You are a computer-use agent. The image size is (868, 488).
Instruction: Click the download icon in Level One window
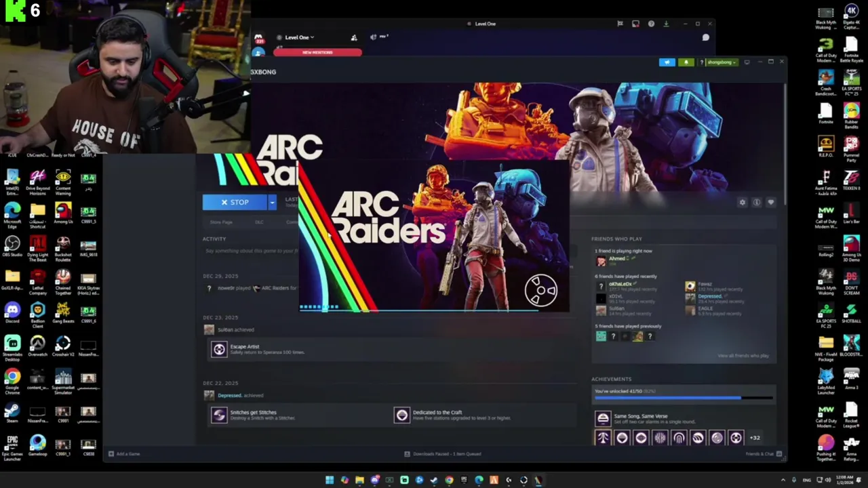click(x=666, y=24)
